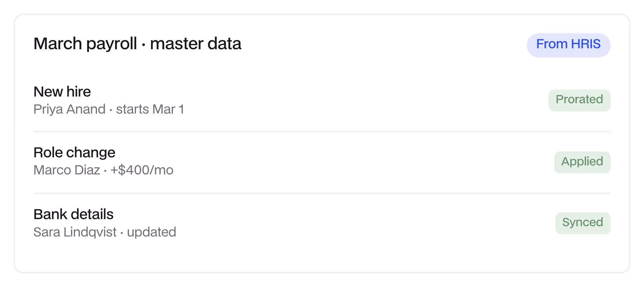This screenshot has width=644, height=287.
Task: Select the name Priya Anand
Action: pos(70,109)
